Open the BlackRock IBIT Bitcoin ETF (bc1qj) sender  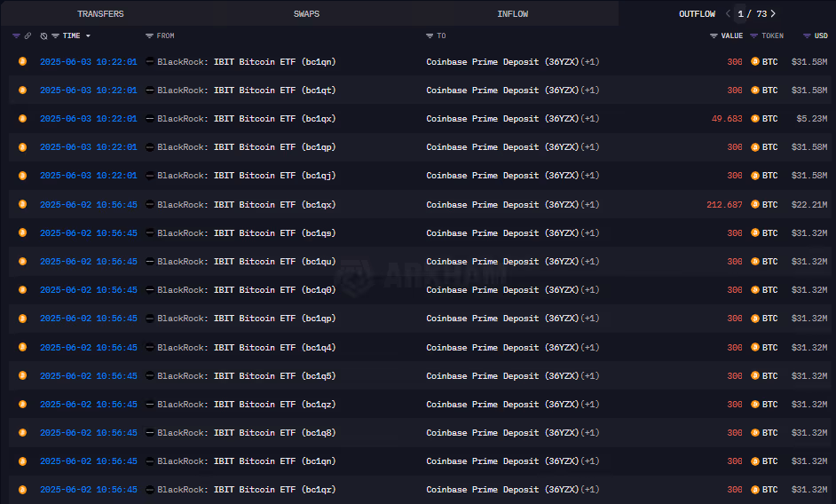point(247,176)
